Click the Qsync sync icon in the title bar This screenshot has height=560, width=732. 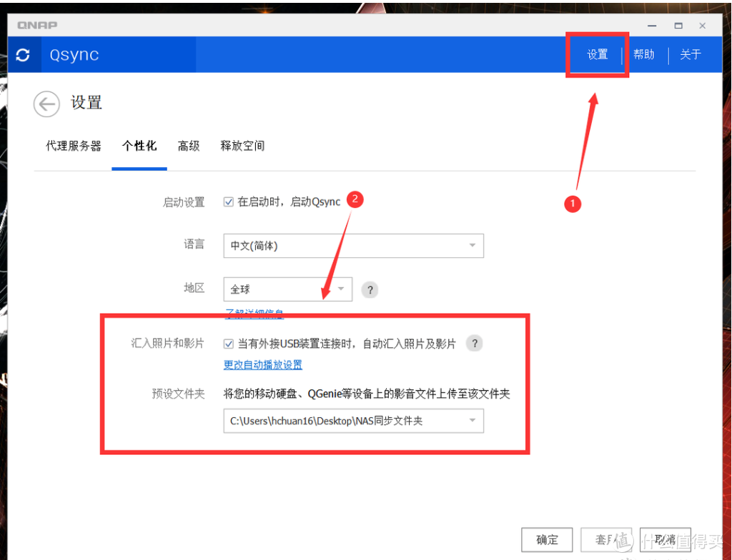point(24,55)
